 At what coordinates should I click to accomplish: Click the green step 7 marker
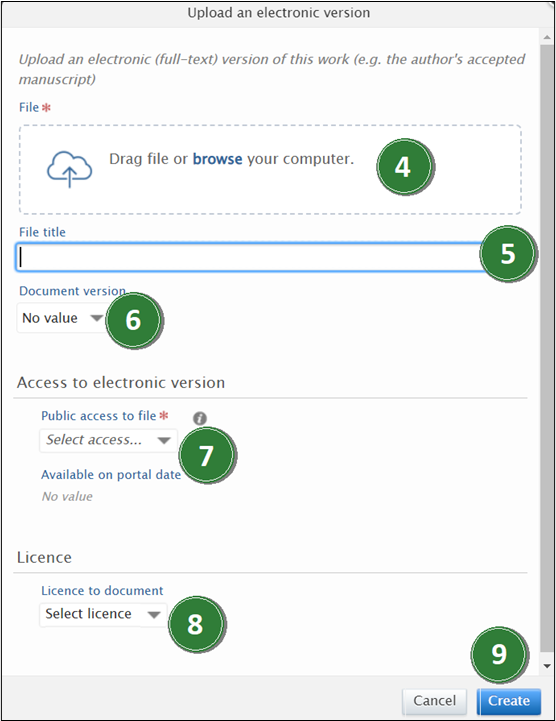point(206,455)
